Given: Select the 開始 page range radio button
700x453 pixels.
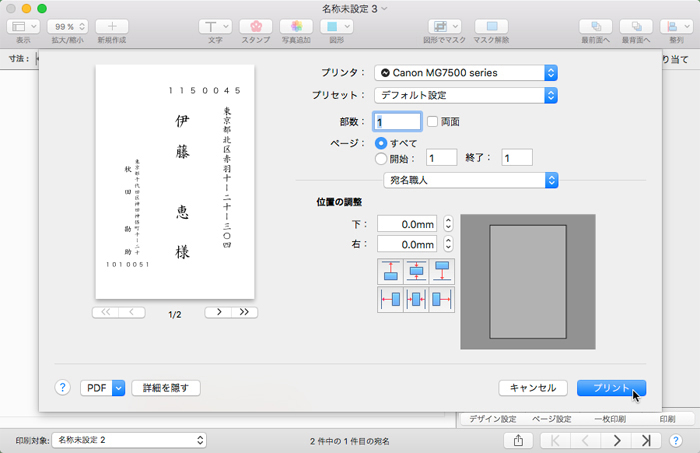Looking at the screenshot, I should coord(381,158).
